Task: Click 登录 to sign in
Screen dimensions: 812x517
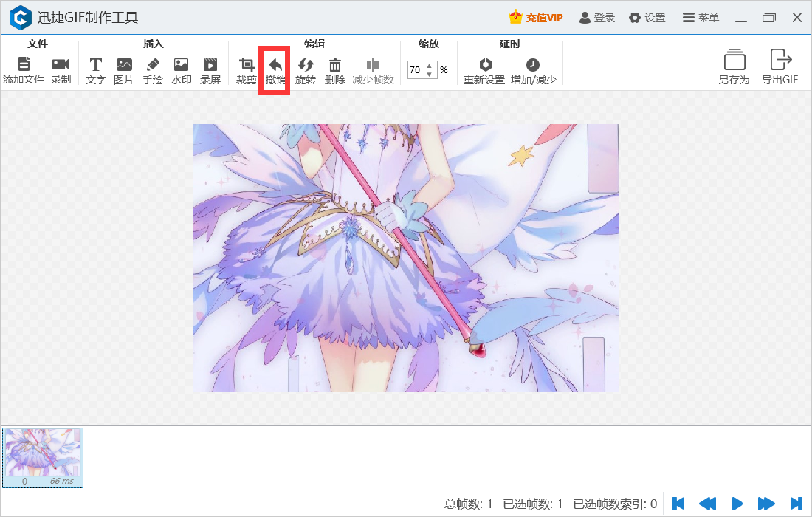Action: (x=597, y=18)
